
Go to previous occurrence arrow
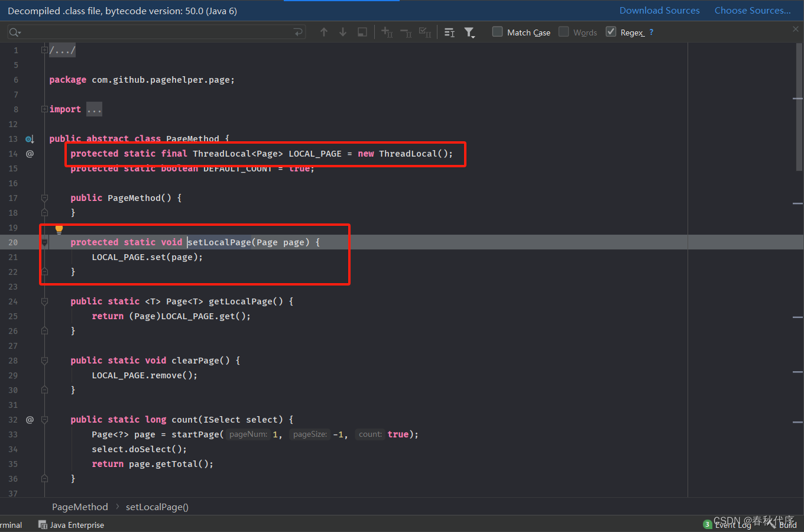tap(324, 32)
